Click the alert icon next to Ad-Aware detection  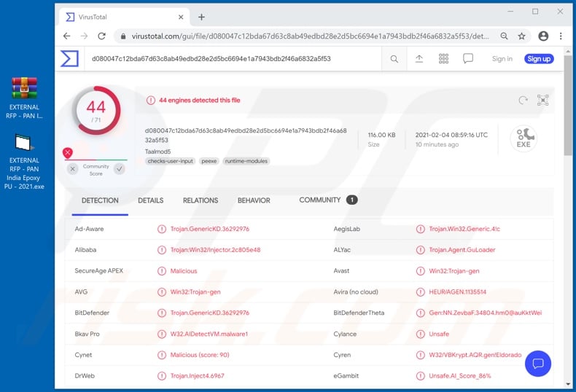tap(162, 229)
